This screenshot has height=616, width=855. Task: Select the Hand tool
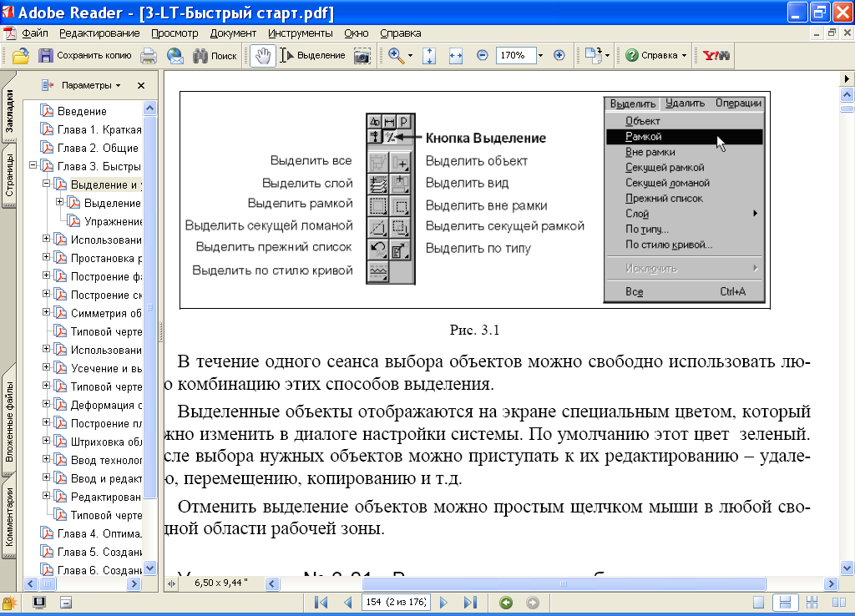(263, 56)
